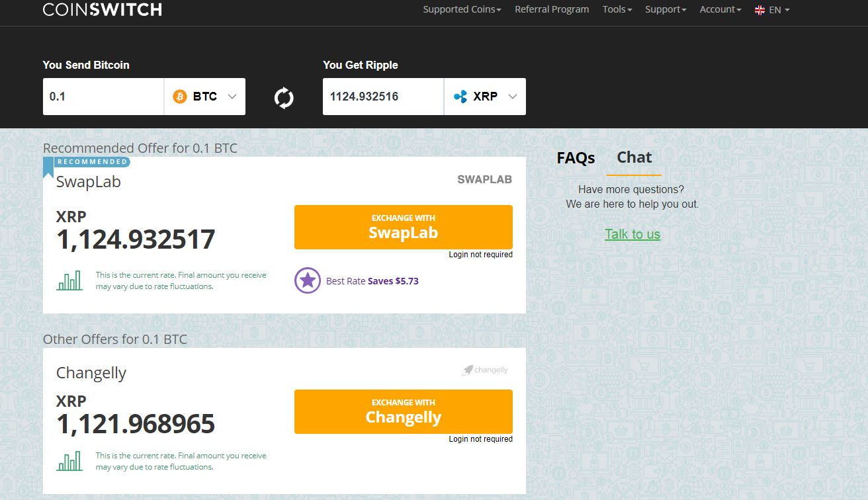Click the Talk to us link

[x=632, y=234]
